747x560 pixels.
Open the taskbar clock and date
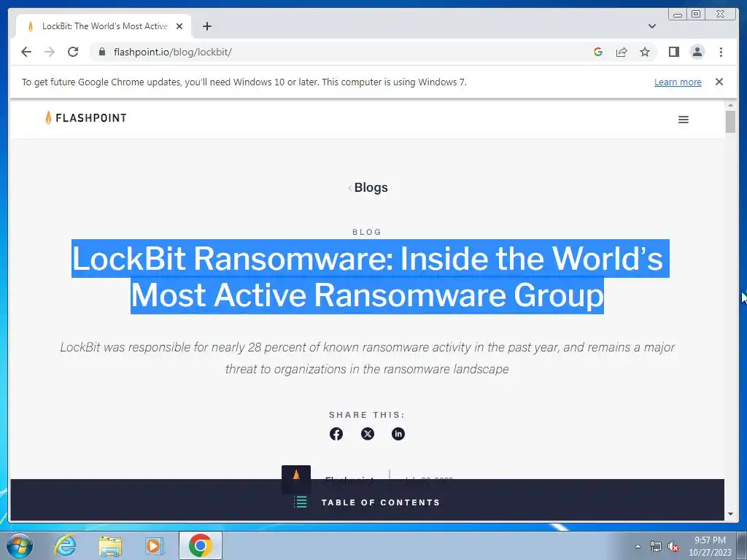[710, 546]
